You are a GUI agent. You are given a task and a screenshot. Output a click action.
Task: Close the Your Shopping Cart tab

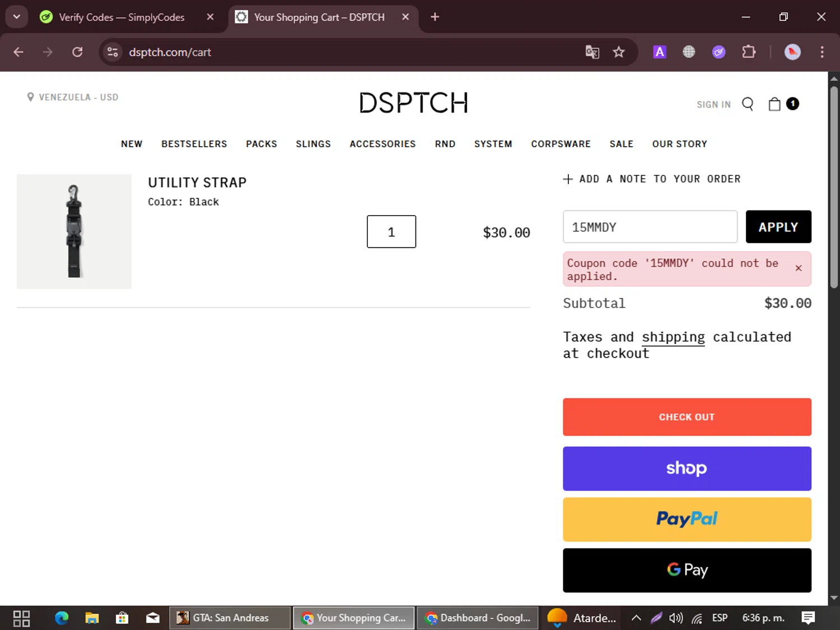pyautogui.click(x=405, y=17)
